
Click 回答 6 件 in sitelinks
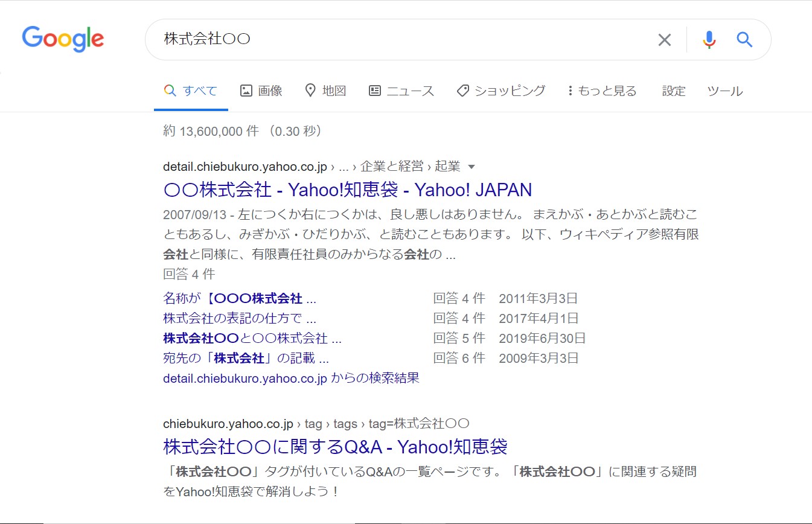tap(459, 358)
